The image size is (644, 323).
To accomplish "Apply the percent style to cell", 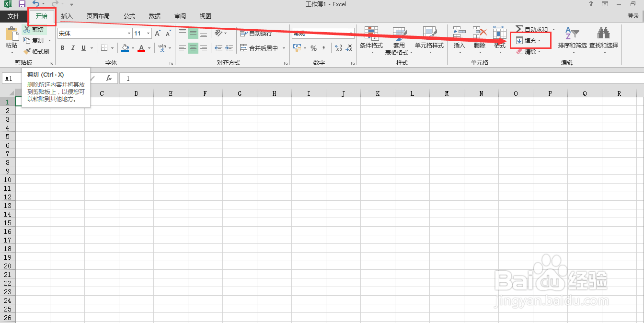I will (314, 47).
